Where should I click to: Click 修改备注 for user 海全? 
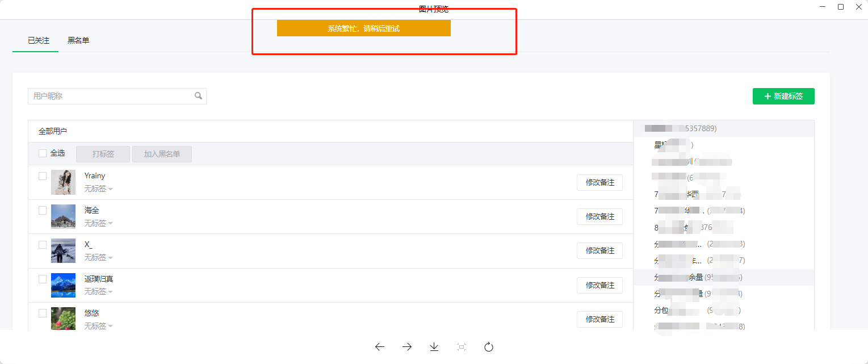pyautogui.click(x=599, y=216)
